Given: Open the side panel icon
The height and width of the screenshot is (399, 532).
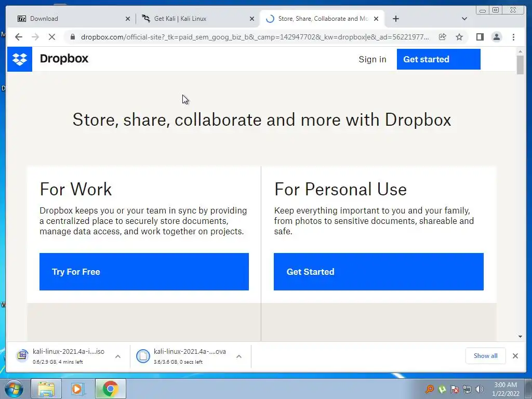Looking at the screenshot, I should click(480, 37).
